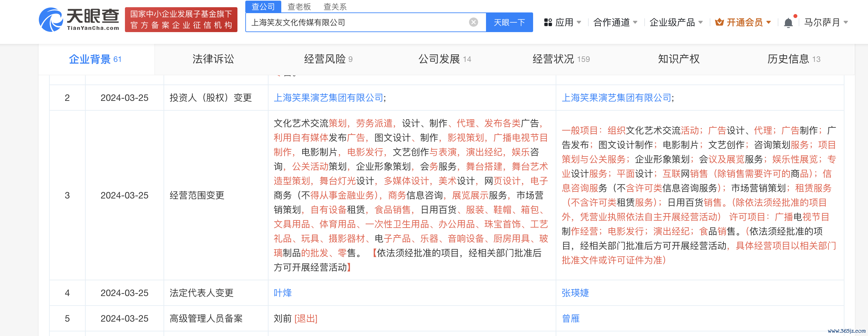Open the 马尔萨月 user menu
Viewport: 868px width, 336px height.
[825, 23]
